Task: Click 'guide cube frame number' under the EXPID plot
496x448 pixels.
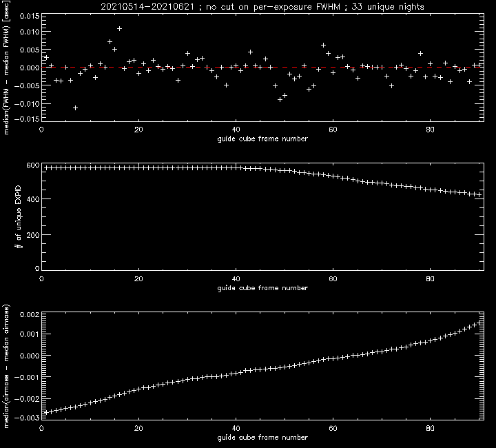Action: coord(262,288)
